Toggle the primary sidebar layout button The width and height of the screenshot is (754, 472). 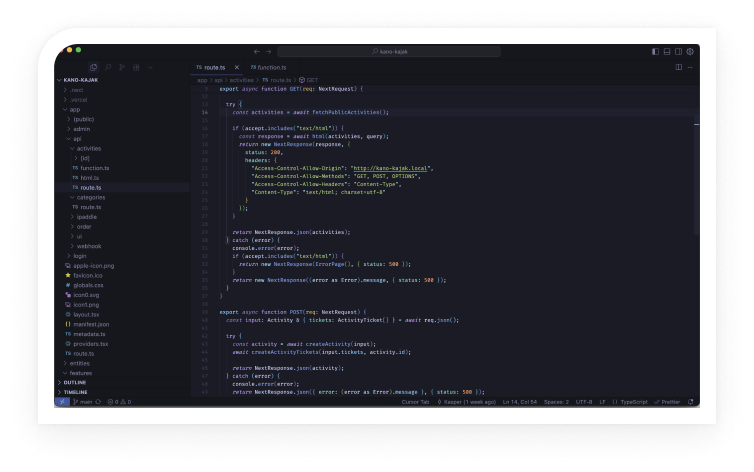655,51
